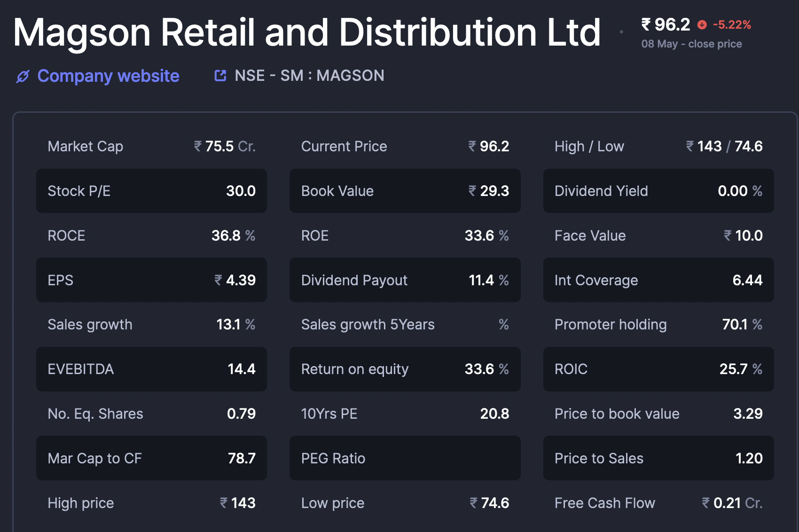Click the No. Eq. Shares value 0.79

pos(241,414)
